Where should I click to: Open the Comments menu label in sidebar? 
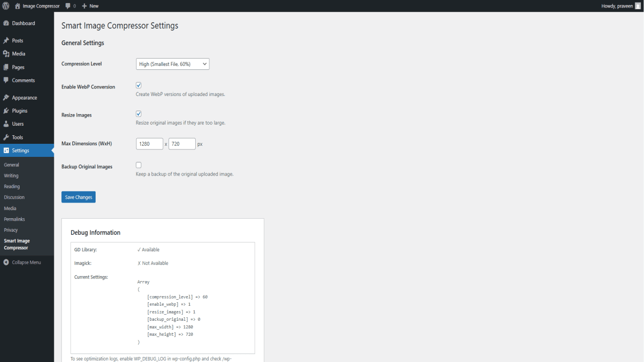24,80
